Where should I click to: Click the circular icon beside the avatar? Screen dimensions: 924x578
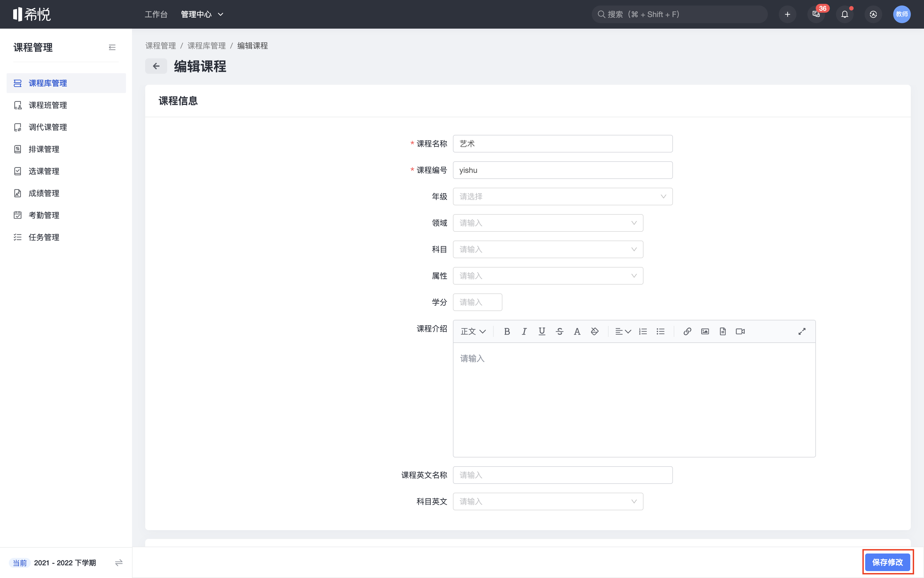click(x=873, y=14)
